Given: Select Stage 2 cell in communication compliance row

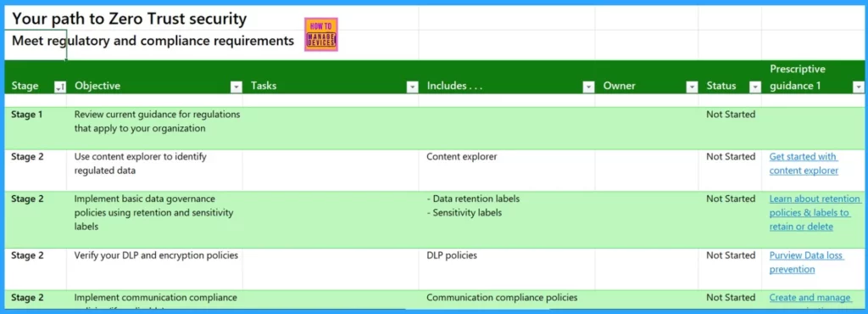Looking at the screenshot, I should (x=36, y=299).
